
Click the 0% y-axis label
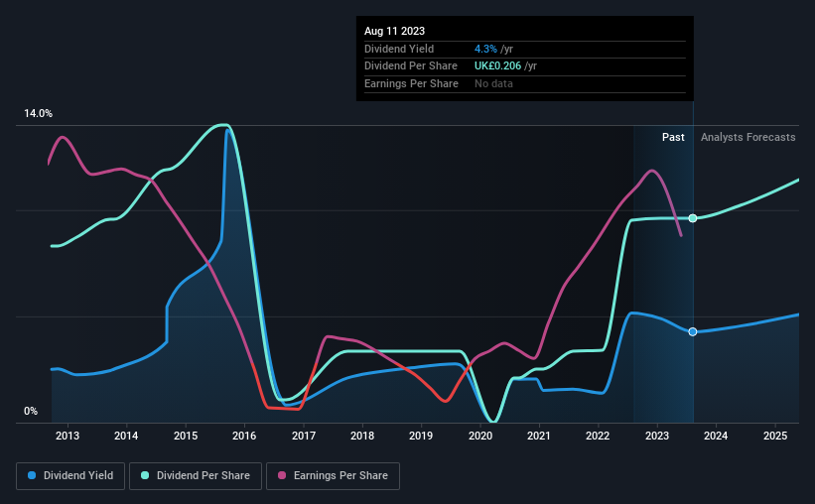31,411
